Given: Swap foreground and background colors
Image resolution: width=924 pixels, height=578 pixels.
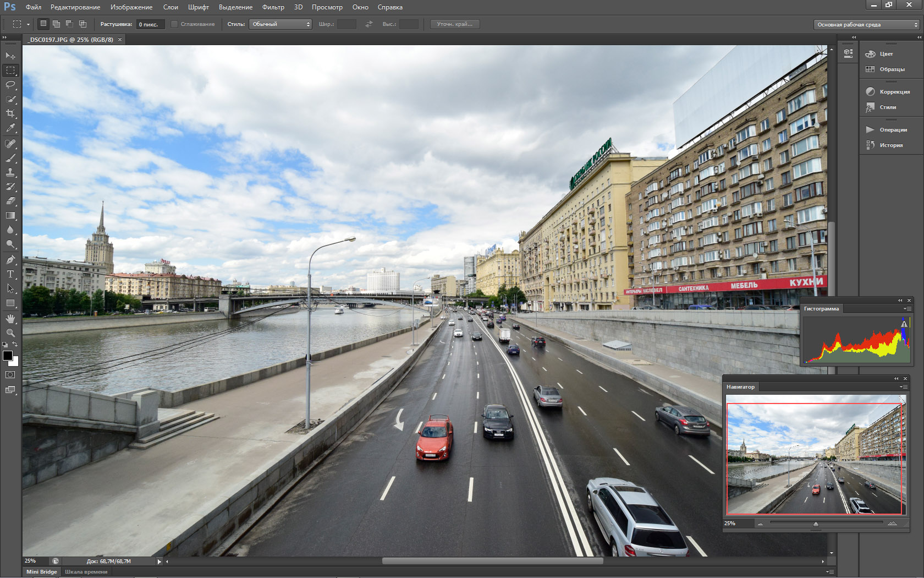Looking at the screenshot, I should click(15, 345).
